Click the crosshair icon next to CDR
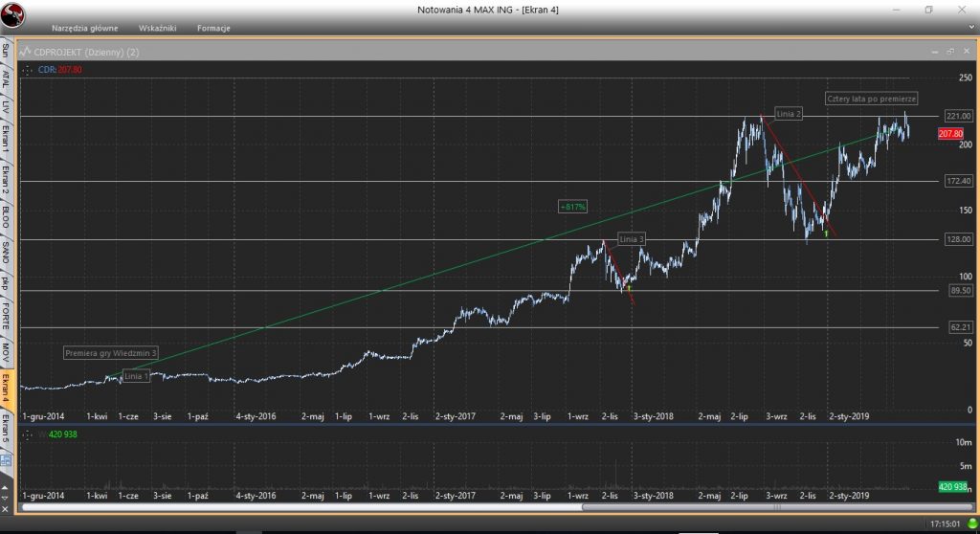Viewport: 980px width, 534px height. (x=29, y=70)
